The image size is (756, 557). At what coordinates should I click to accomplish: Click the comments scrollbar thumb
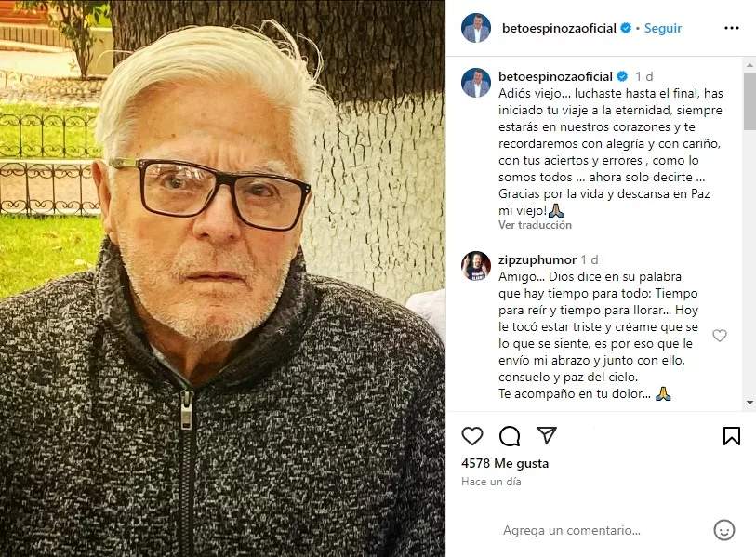click(x=749, y=100)
